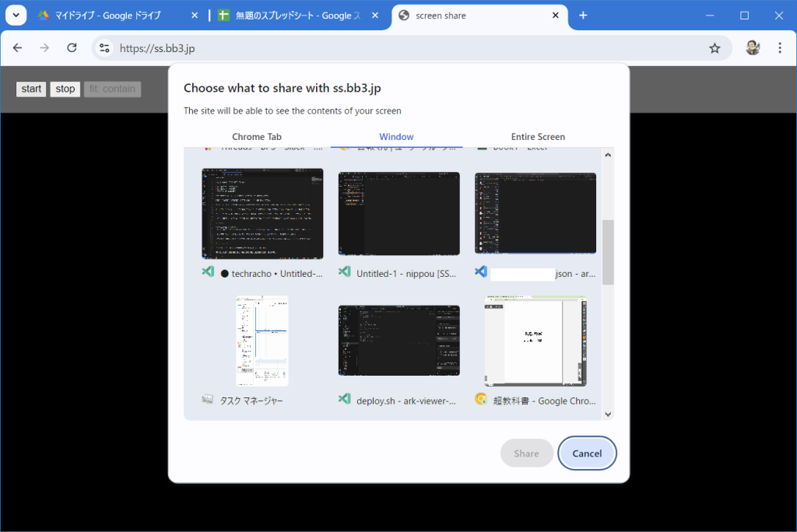Image resolution: width=797 pixels, height=532 pixels.
Task: Select the Chrome Tab sharing option
Action: coord(257,137)
